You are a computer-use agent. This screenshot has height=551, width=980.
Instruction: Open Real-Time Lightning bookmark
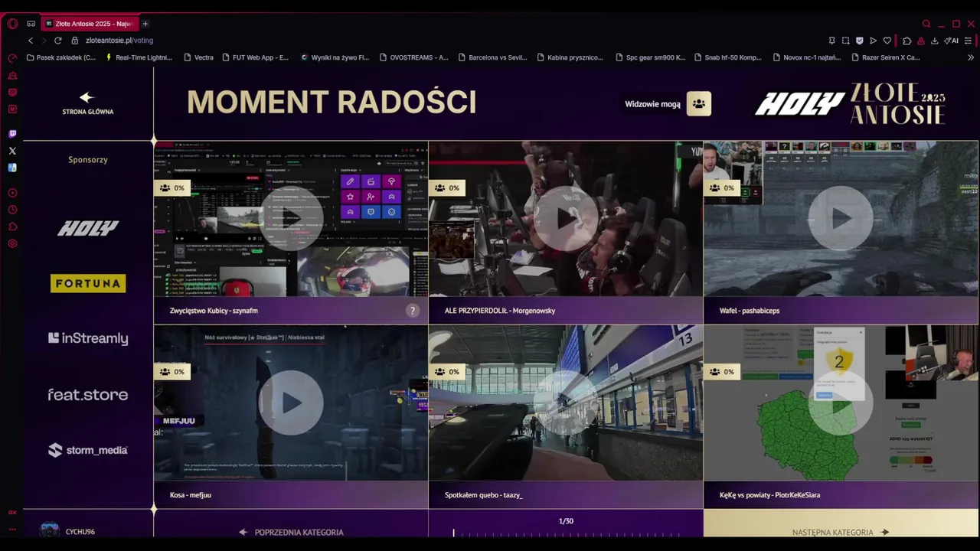(139, 57)
